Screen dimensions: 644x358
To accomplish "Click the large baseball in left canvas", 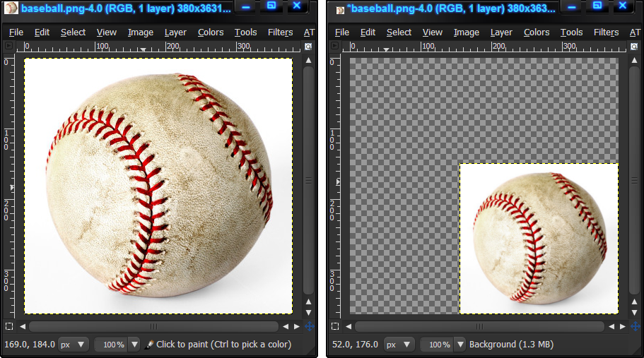I will pos(159,184).
